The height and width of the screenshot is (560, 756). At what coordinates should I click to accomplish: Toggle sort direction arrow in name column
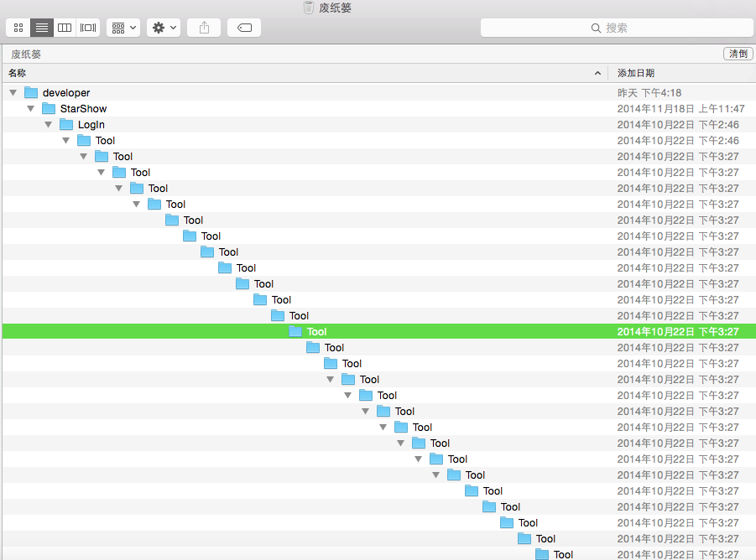pos(597,73)
